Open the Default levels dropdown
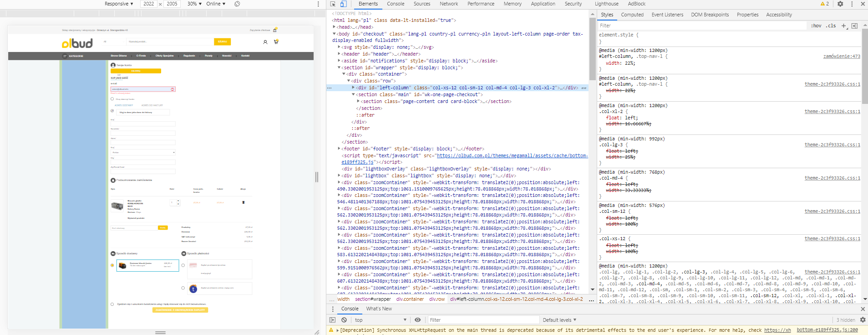 click(559, 320)
